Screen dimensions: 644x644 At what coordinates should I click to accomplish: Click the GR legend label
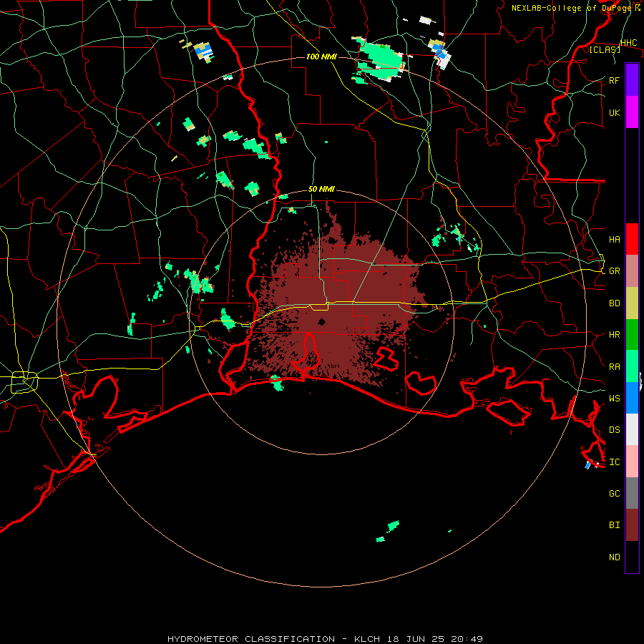[614, 271]
